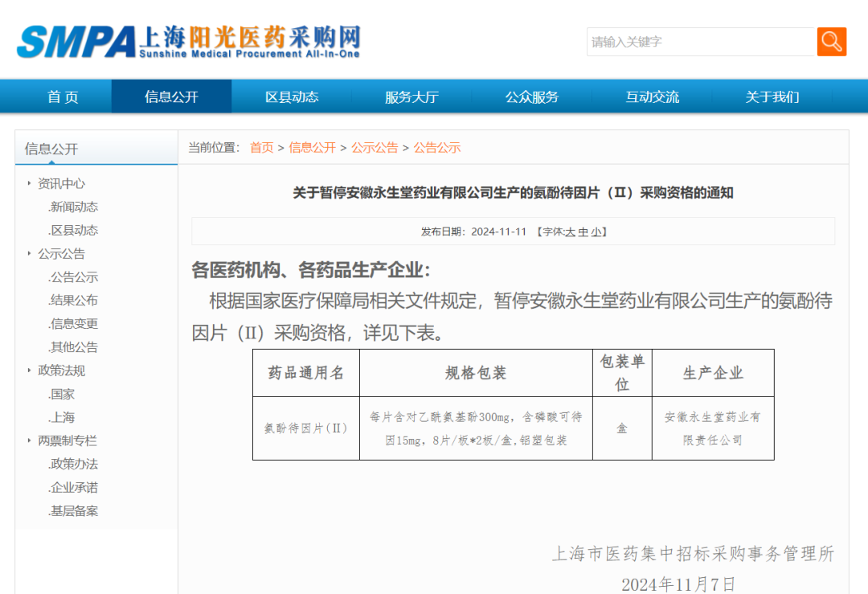Viewport: 868px width, 594px height.
Task: Click the 公告公示 breadcrumb link
Action: (x=437, y=148)
